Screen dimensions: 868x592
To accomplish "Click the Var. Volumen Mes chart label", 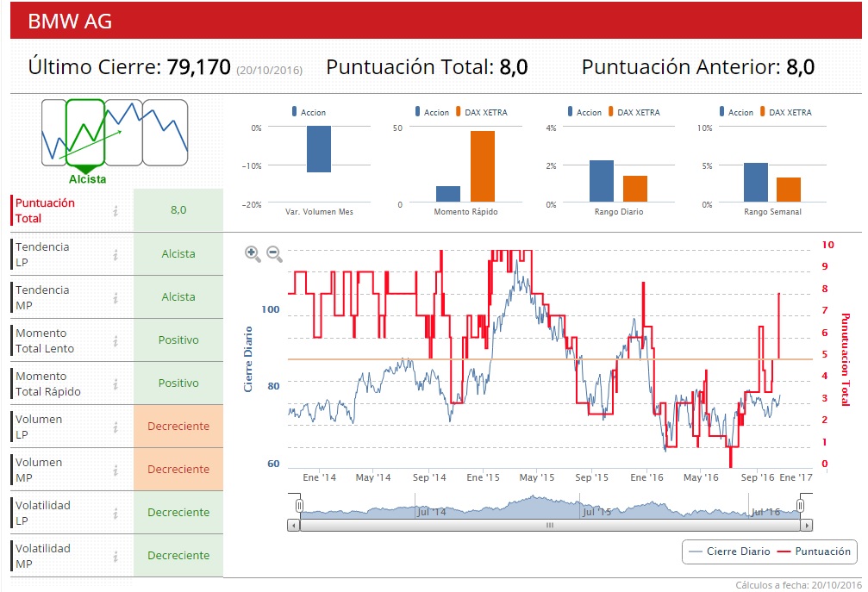I will coord(319,212).
